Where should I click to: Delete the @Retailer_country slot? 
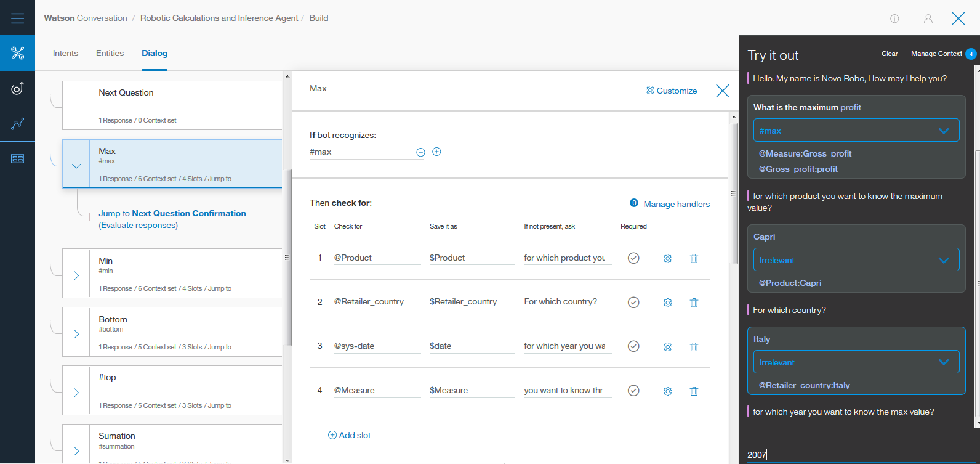(x=694, y=303)
